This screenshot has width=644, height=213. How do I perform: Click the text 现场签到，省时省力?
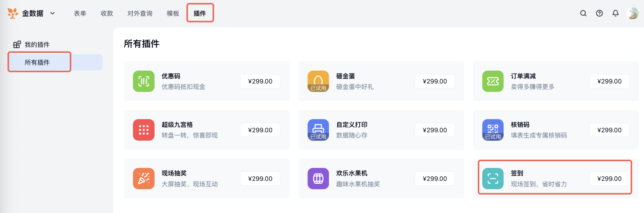539,184
